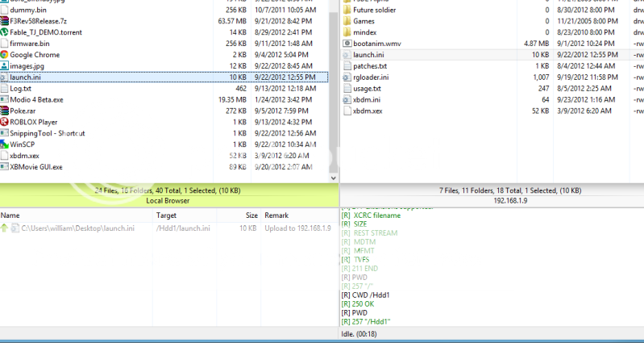Select the Google Chrome shortcut icon
Image resolution: width=644 pixels, height=343 pixels.
click(x=5, y=55)
